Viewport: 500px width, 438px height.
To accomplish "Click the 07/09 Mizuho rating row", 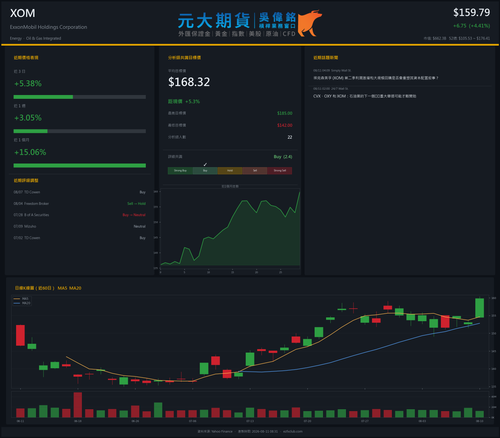I will (x=80, y=226).
